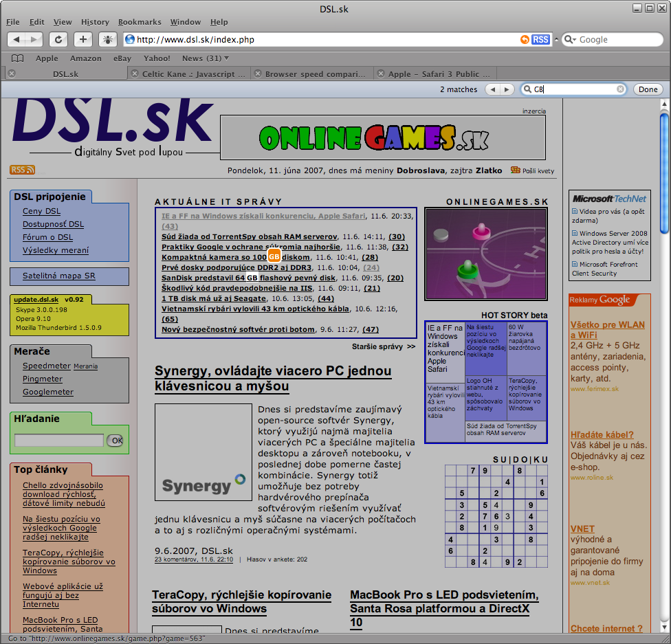Open the Dostupnosť DSL link

coord(53,224)
